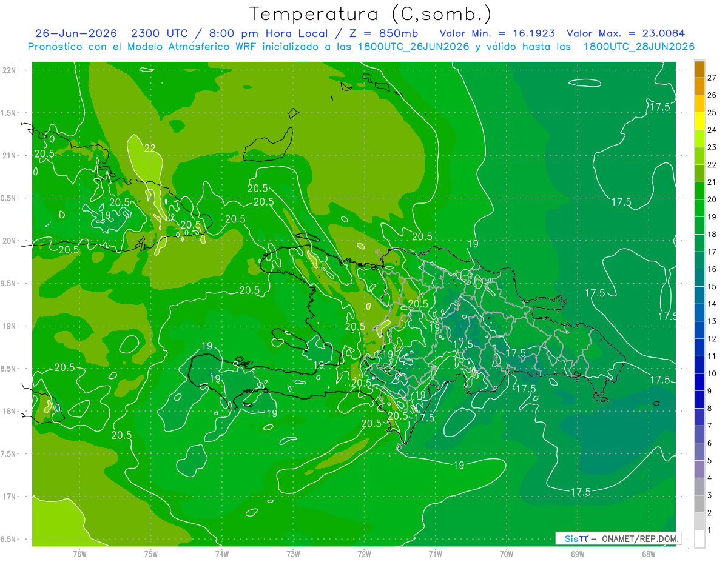Click the "71W" longitude axis label
The height and width of the screenshot is (562, 728).
coord(435,554)
